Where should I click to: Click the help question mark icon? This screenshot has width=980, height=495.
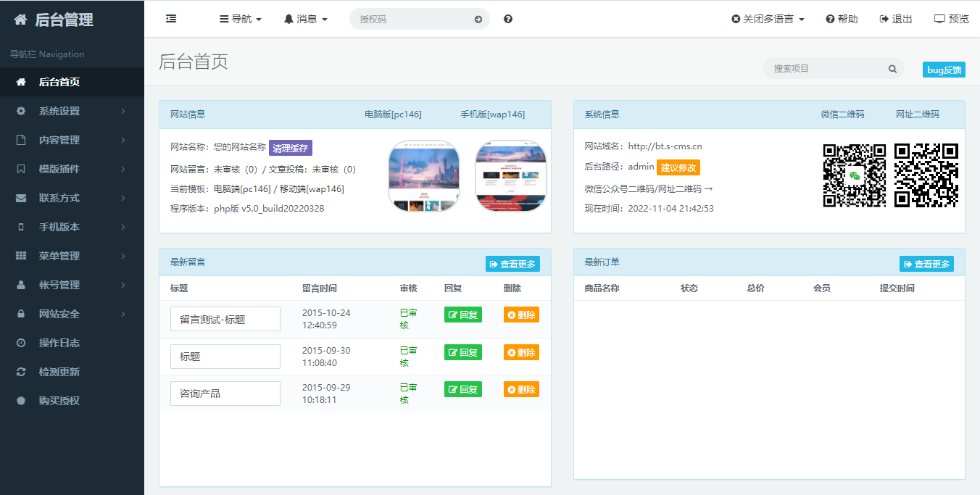(508, 19)
